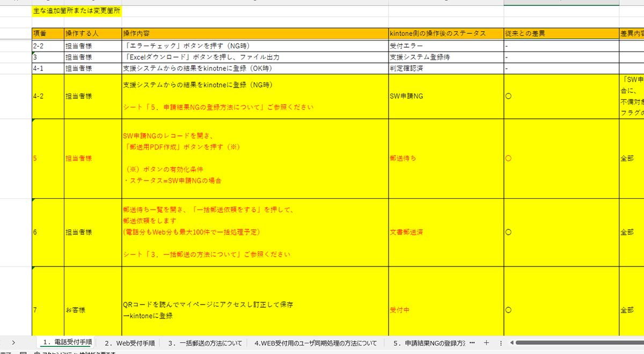Click the horizontal scrollbar thumb
The width and height of the screenshot is (644, 354).
580,342
